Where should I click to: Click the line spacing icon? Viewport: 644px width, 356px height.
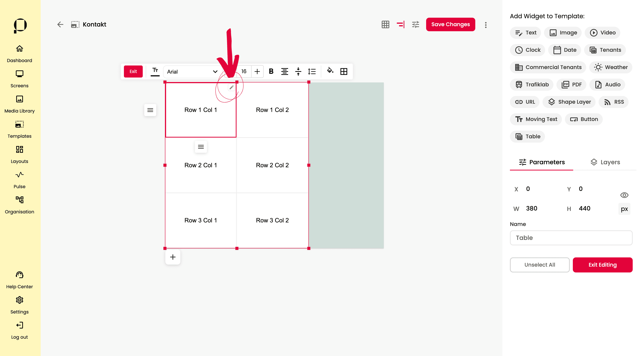(312, 72)
